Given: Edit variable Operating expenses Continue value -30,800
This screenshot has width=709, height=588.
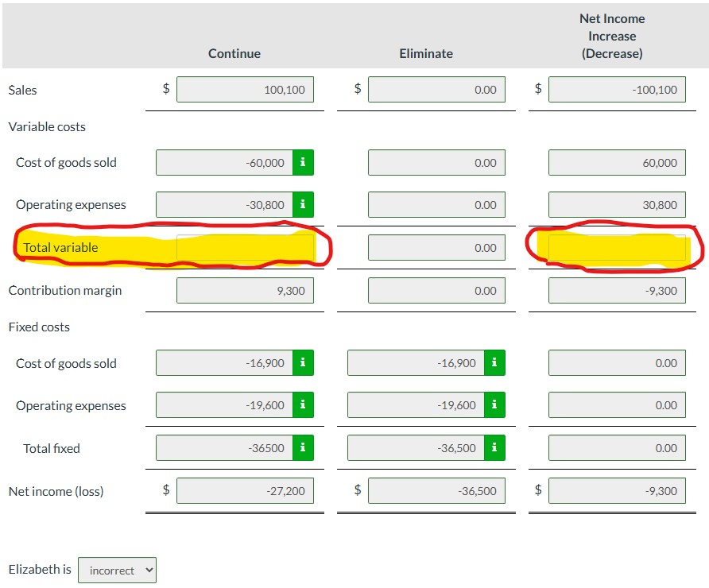Looking at the screenshot, I should coord(224,205).
